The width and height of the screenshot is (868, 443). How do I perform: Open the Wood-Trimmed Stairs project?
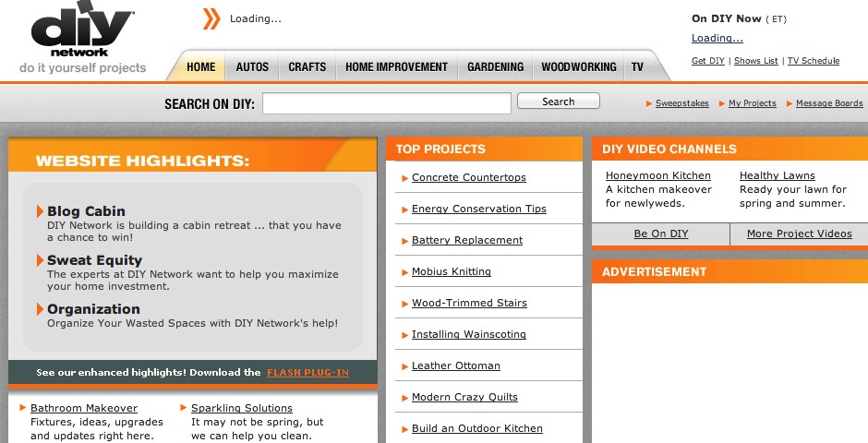469,303
